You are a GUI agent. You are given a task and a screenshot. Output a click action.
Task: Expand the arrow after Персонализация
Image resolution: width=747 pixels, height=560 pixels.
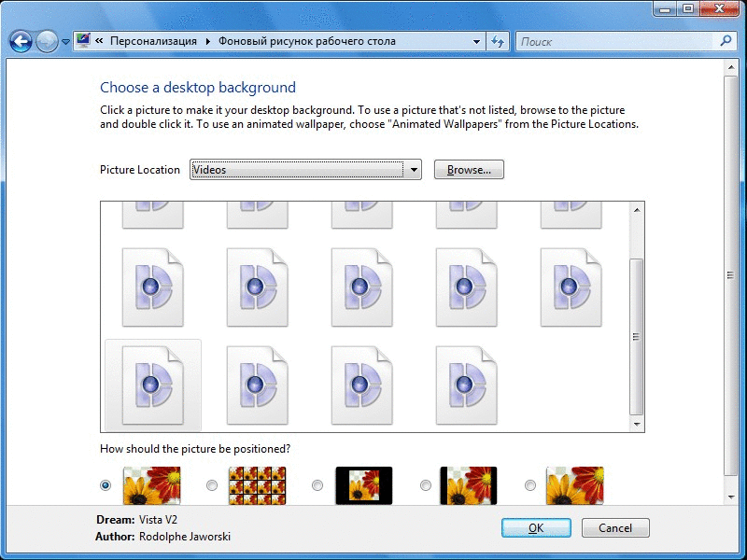(x=207, y=41)
